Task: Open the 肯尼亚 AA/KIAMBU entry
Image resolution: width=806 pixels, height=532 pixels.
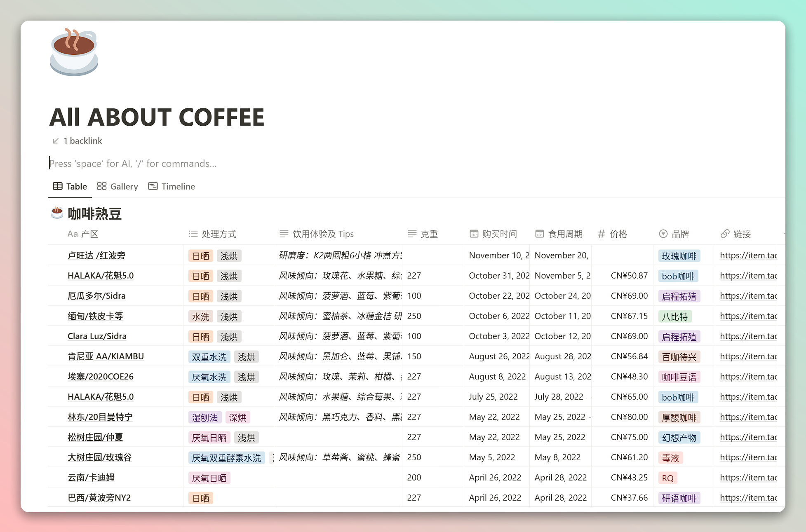Action: tap(106, 356)
